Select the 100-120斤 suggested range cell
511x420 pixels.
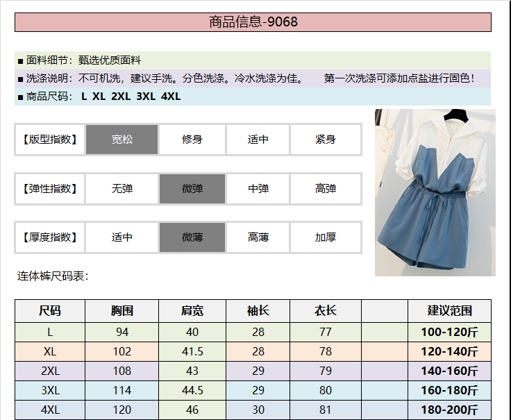[449, 333]
